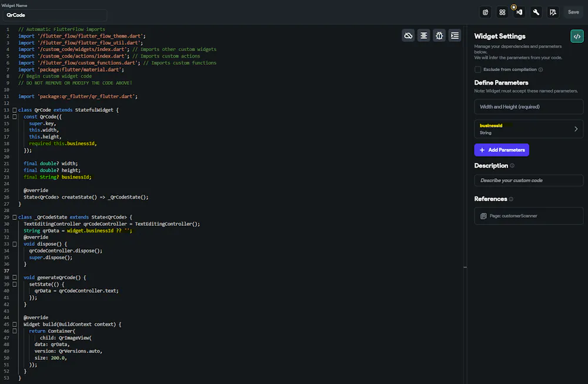The image size is (588, 384).
Task: Click the Widget Name field containing QrCode
Action: [x=55, y=15]
